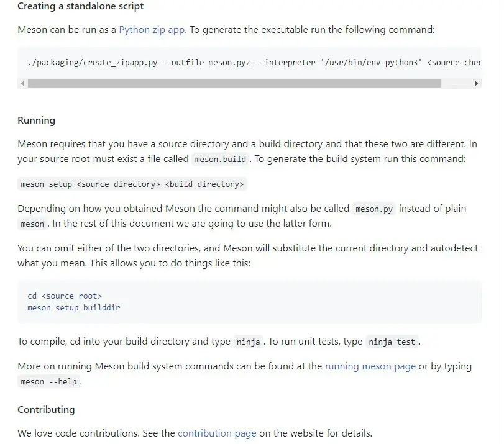Click the Contributing section heading
The image size is (504, 444).
tap(46, 410)
